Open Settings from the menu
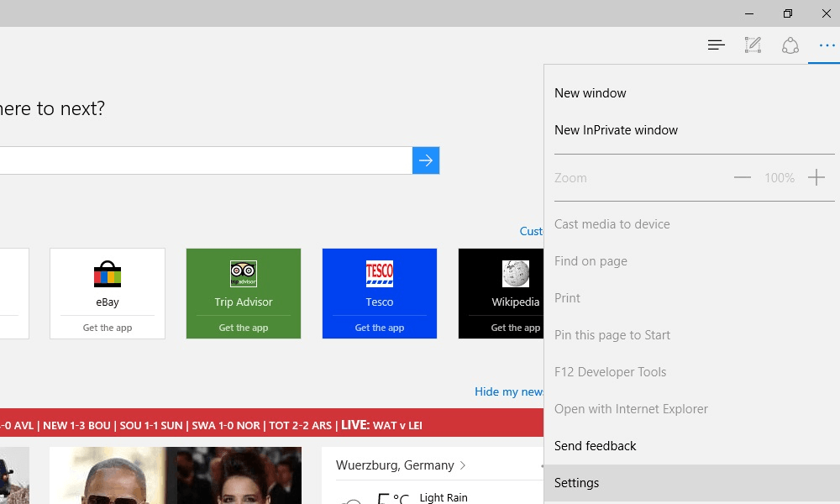 (x=577, y=483)
